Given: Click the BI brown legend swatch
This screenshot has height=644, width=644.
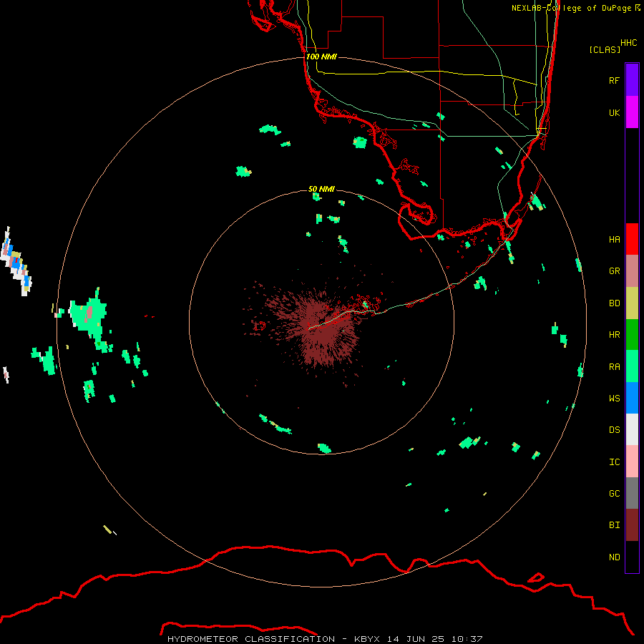Looking at the screenshot, I should [632, 525].
